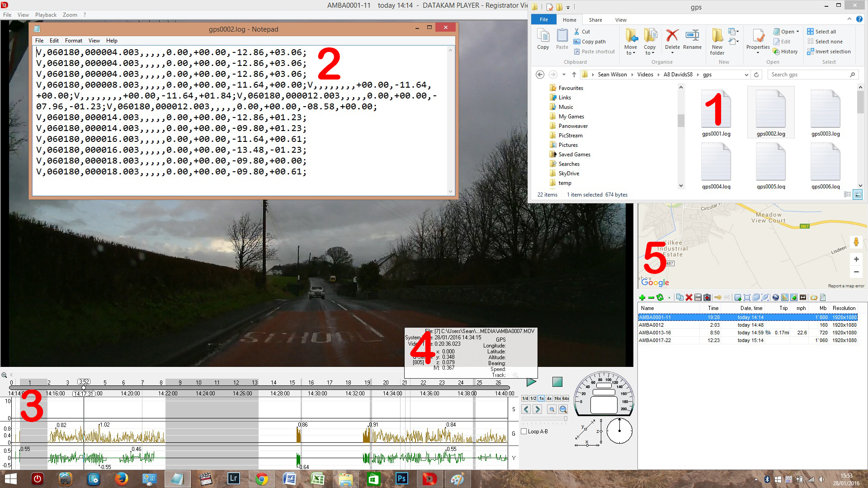Click the Cut scissors icon in Explorer
Image resolution: width=868 pixels, height=488 pixels.
(x=577, y=32)
